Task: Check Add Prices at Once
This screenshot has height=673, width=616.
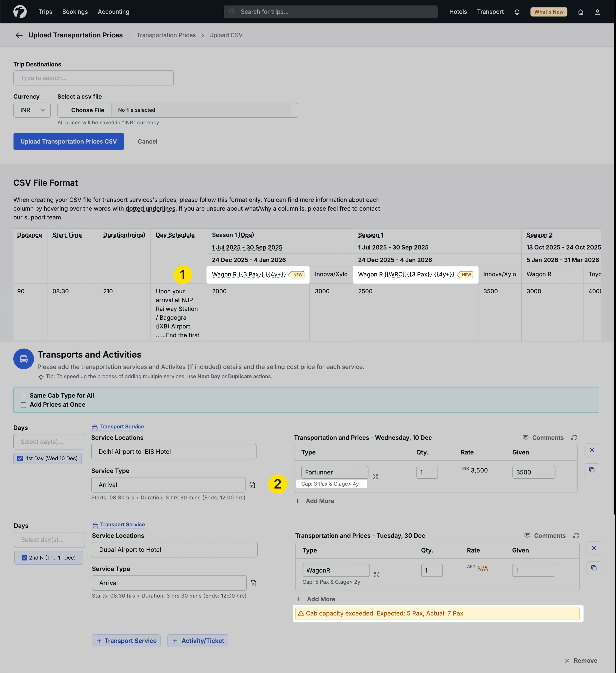Action: tap(23, 405)
